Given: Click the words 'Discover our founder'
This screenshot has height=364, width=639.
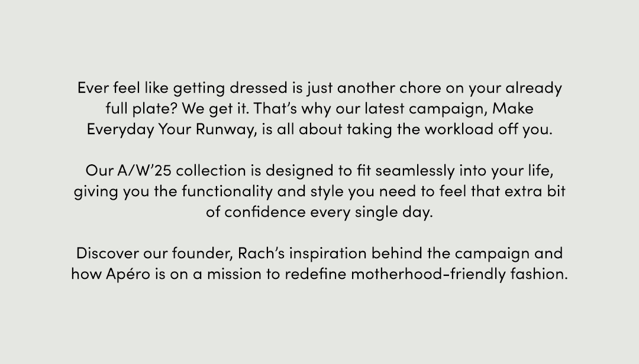Looking at the screenshot, I should coord(153,253).
